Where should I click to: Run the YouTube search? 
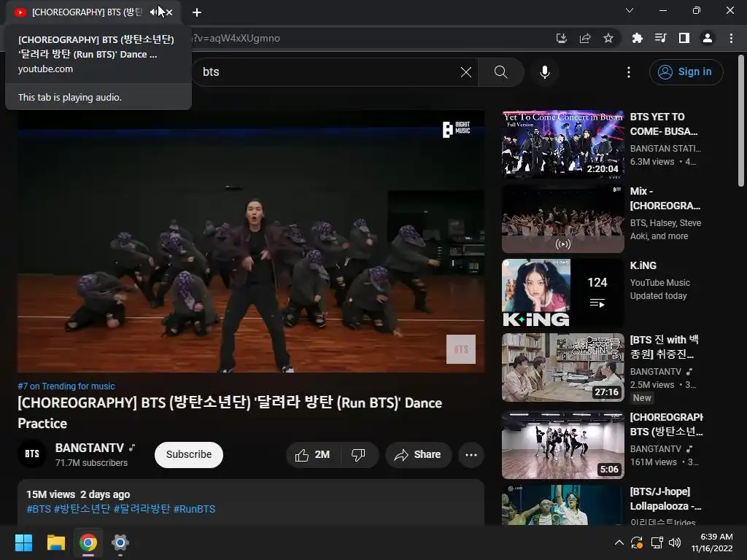click(x=500, y=72)
